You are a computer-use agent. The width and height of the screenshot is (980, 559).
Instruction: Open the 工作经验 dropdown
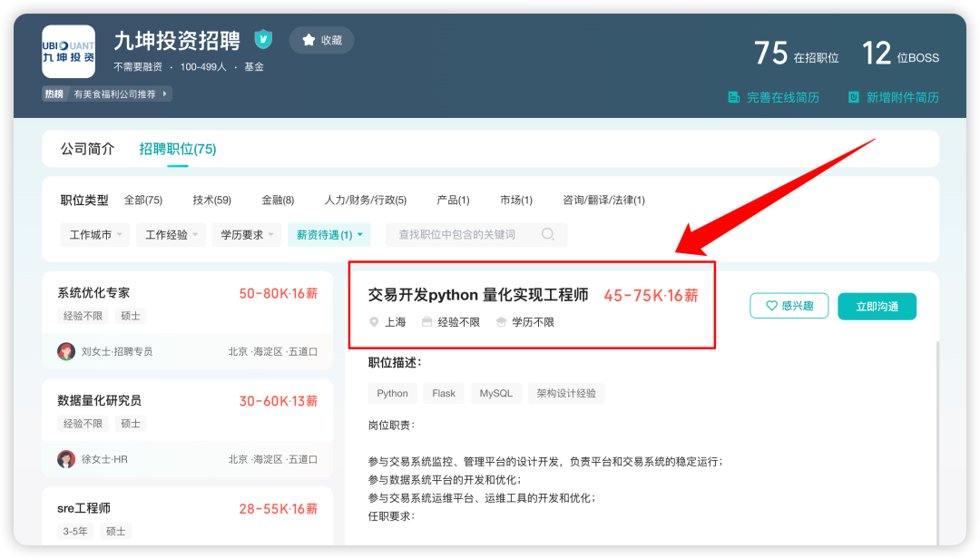coord(171,234)
